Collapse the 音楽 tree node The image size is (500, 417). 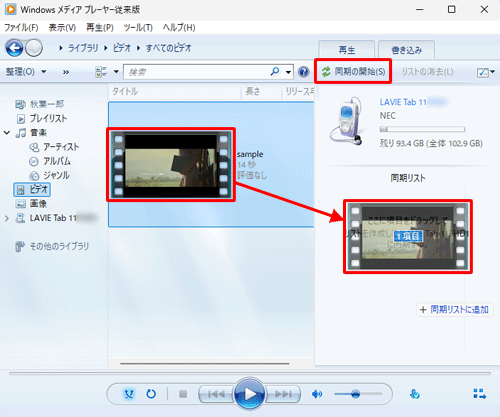7,133
